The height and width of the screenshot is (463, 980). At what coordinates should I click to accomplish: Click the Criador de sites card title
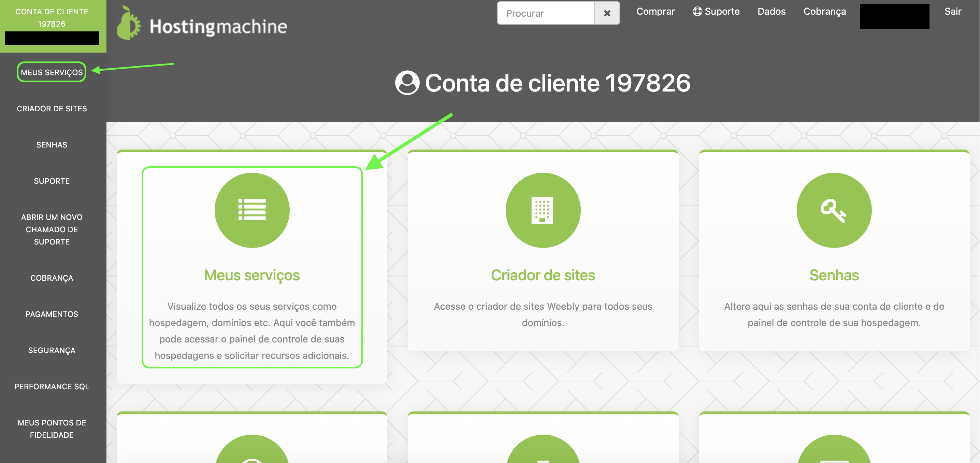543,275
